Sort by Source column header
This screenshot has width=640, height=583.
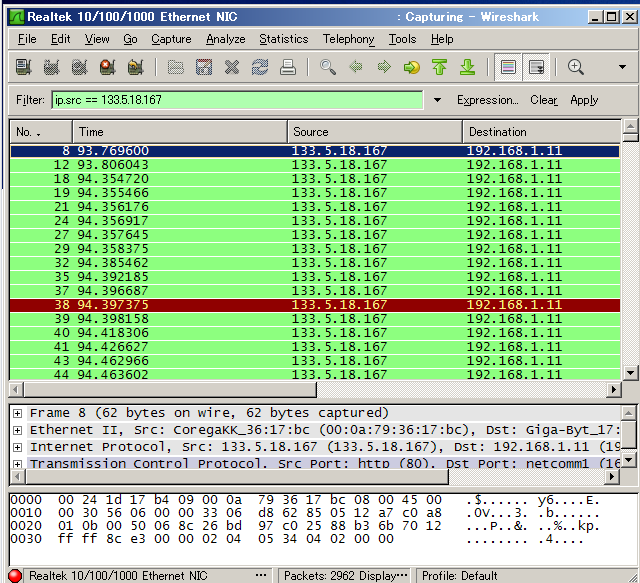pyautogui.click(x=375, y=132)
